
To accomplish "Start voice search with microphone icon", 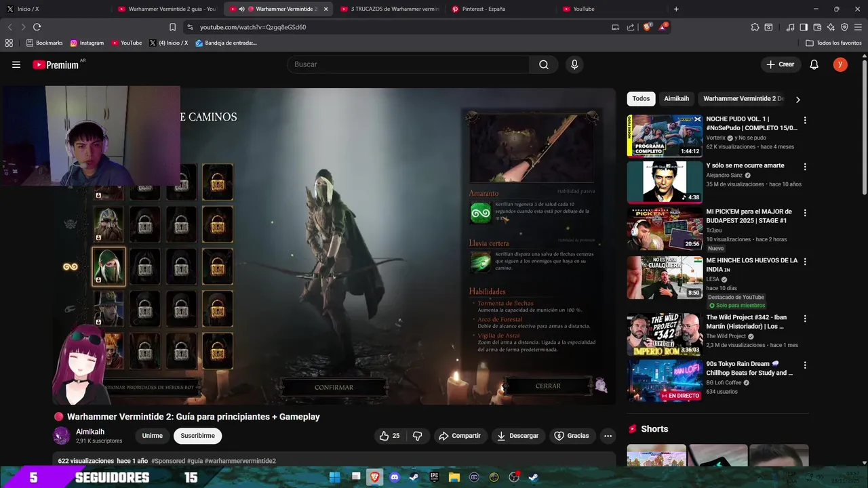I will point(574,64).
